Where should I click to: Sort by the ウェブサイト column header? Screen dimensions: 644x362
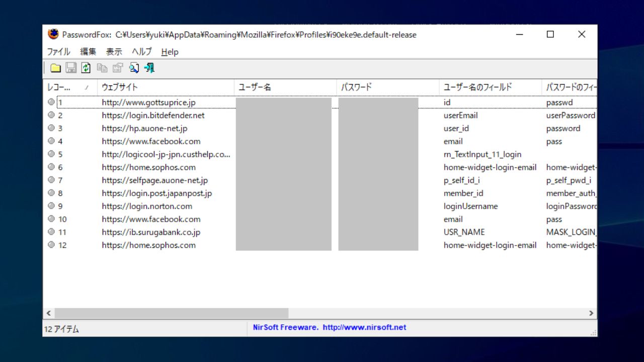coord(166,87)
